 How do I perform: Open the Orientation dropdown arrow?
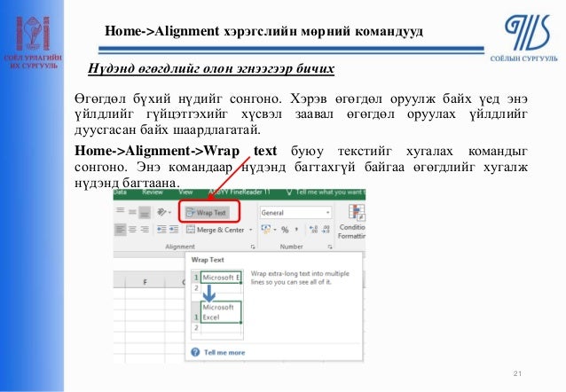pos(169,213)
